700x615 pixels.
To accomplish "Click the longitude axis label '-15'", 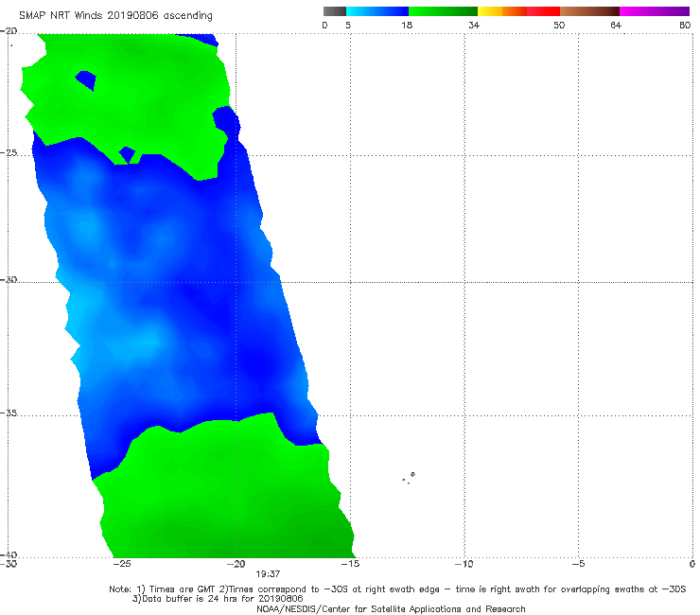I will [x=350, y=564].
